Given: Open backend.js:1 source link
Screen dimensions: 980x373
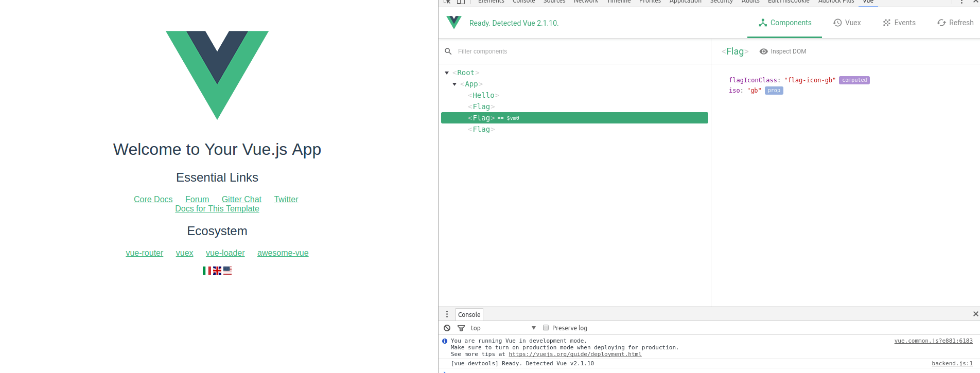Looking at the screenshot, I should pos(952,363).
